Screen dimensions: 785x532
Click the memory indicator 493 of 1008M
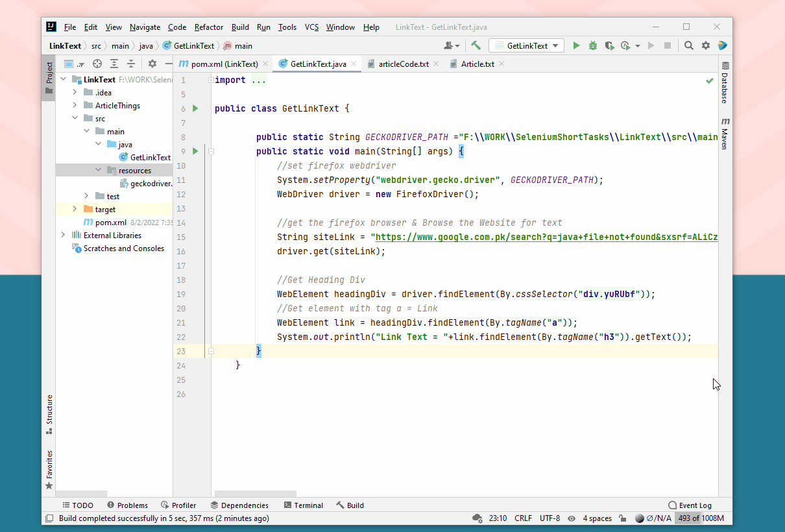coord(700,518)
